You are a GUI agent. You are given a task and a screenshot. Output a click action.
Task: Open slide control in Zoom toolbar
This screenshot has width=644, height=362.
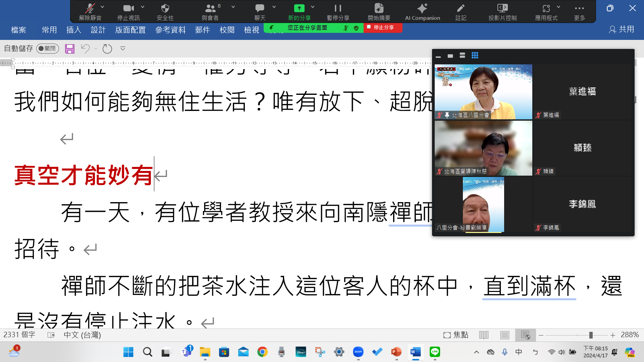[502, 8]
